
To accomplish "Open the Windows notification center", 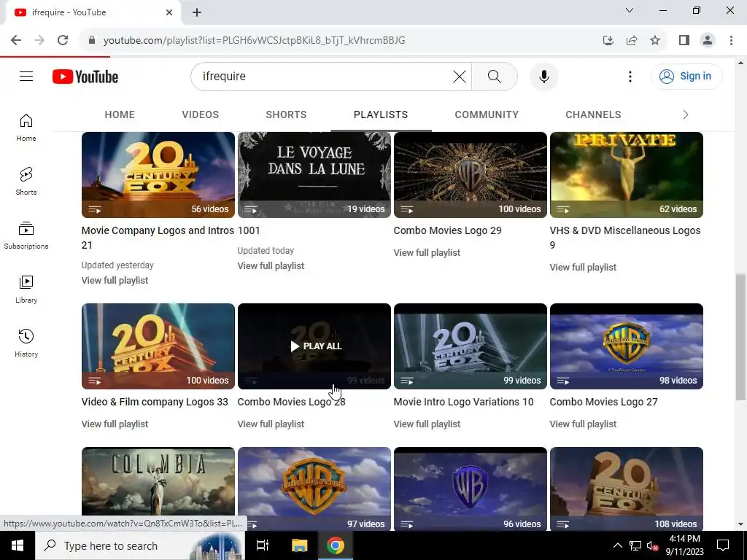I will (723, 545).
